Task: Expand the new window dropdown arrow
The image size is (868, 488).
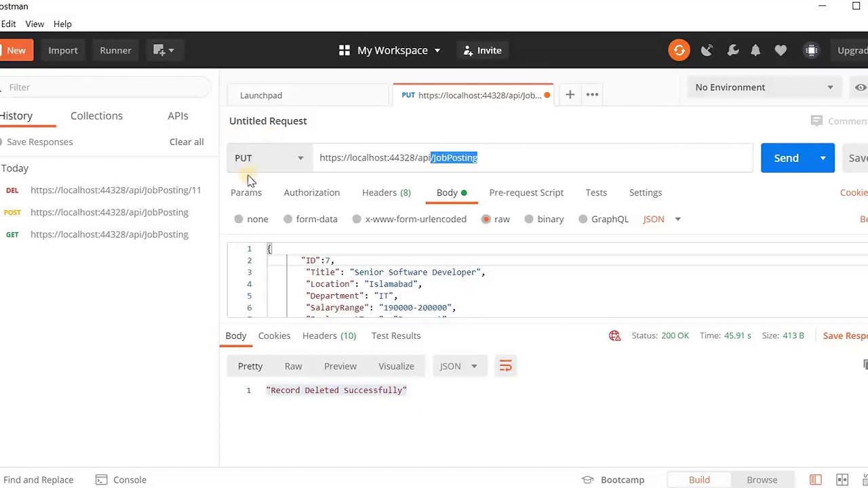Action: [x=171, y=50]
